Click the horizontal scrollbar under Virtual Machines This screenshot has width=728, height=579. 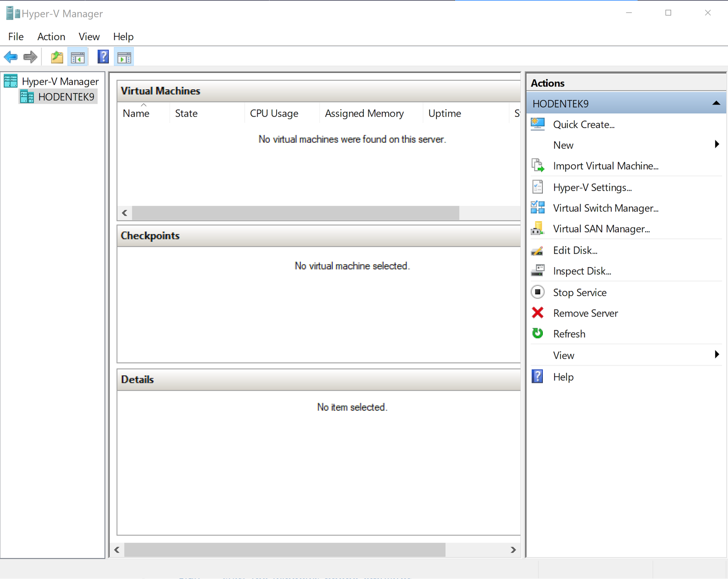pos(296,213)
